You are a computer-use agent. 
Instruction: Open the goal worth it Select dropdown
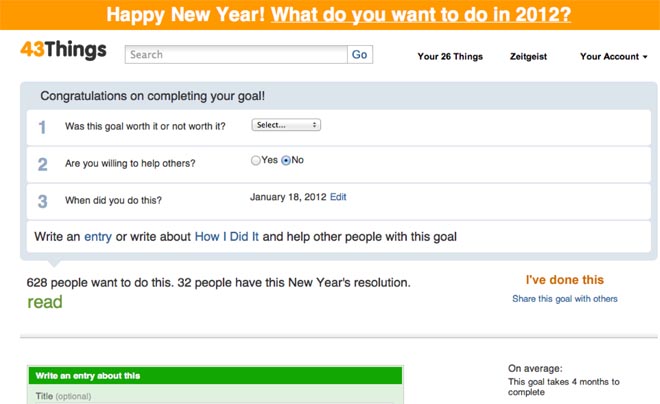pos(286,125)
